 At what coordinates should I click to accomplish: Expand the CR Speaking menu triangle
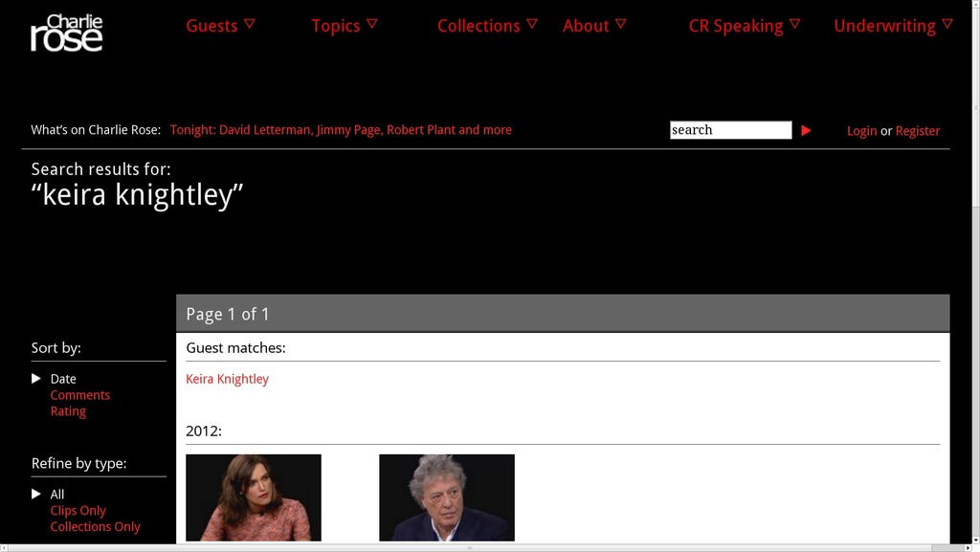(794, 24)
